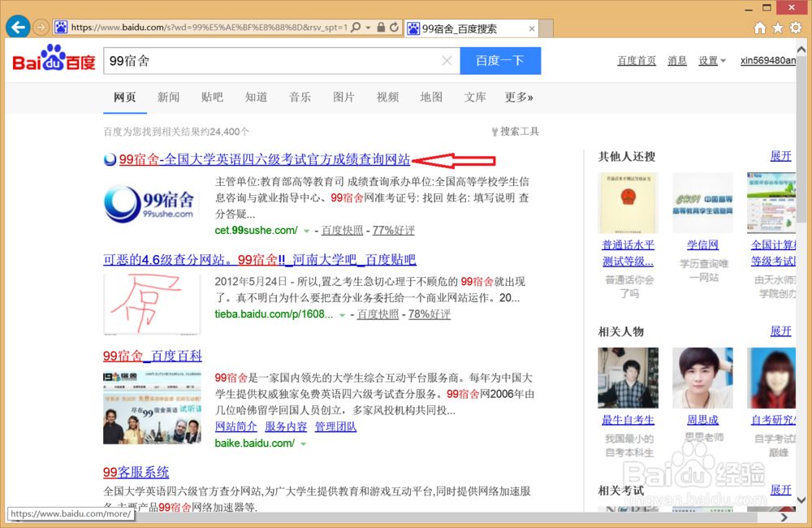Switch to the 99宿舍_百度搜索 browser tab
The height and width of the screenshot is (528, 812).
pos(471,28)
